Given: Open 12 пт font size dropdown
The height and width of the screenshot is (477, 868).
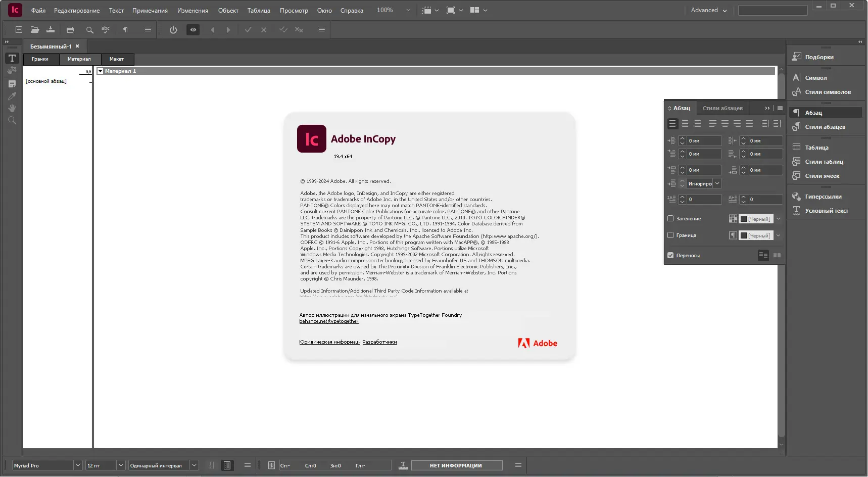Looking at the screenshot, I should click(121, 465).
